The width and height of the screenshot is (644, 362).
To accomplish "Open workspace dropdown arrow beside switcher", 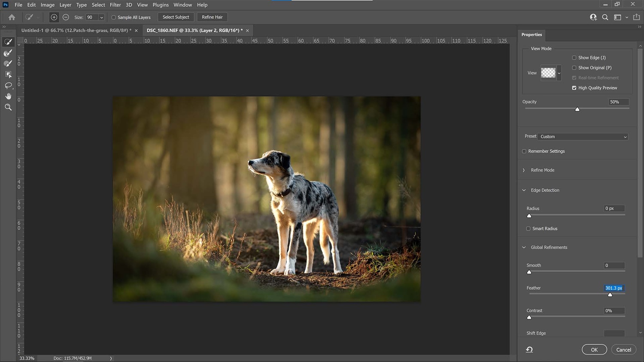I will coord(627,18).
